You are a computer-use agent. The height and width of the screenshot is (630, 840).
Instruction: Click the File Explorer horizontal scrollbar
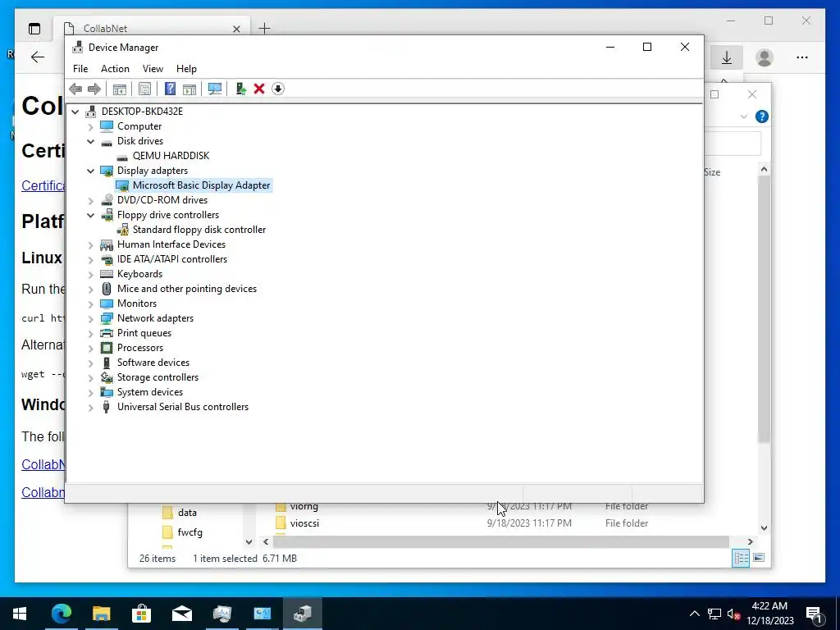[501, 542]
